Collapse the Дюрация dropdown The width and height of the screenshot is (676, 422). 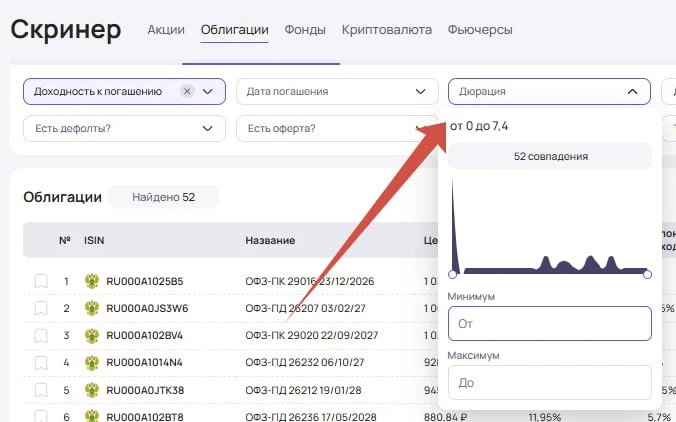(x=549, y=91)
